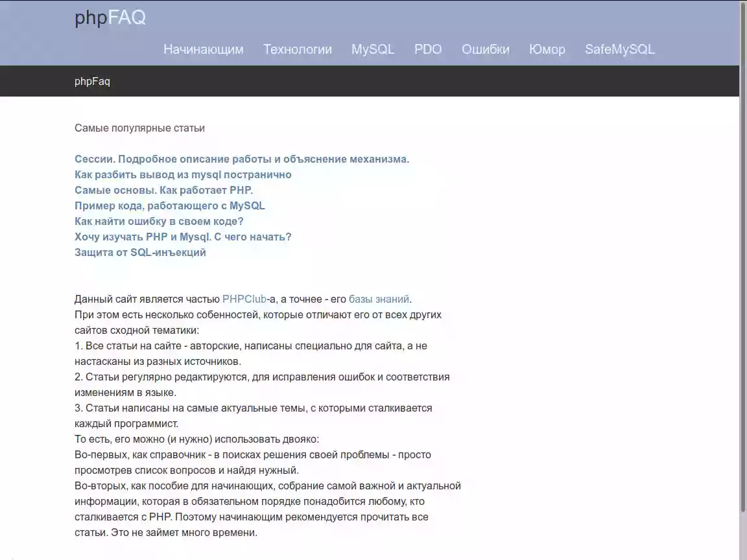Select the Ошибки menu item

[x=486, y=49]
